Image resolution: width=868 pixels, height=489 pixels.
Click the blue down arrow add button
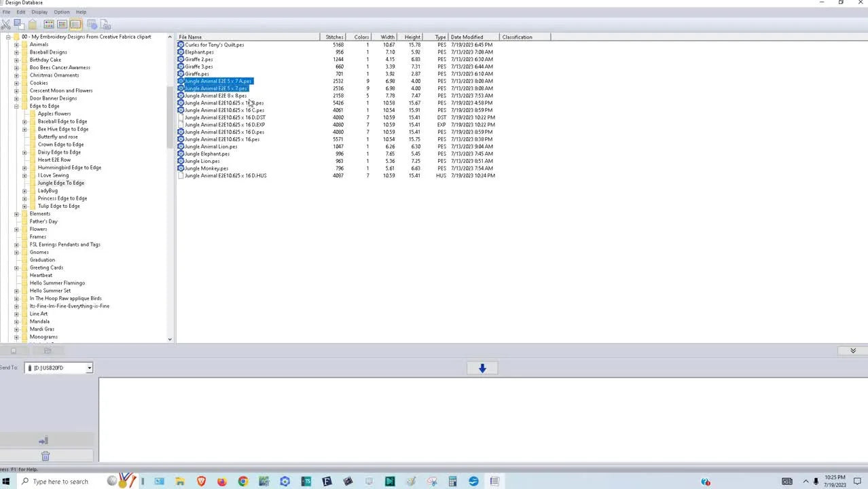482,368
